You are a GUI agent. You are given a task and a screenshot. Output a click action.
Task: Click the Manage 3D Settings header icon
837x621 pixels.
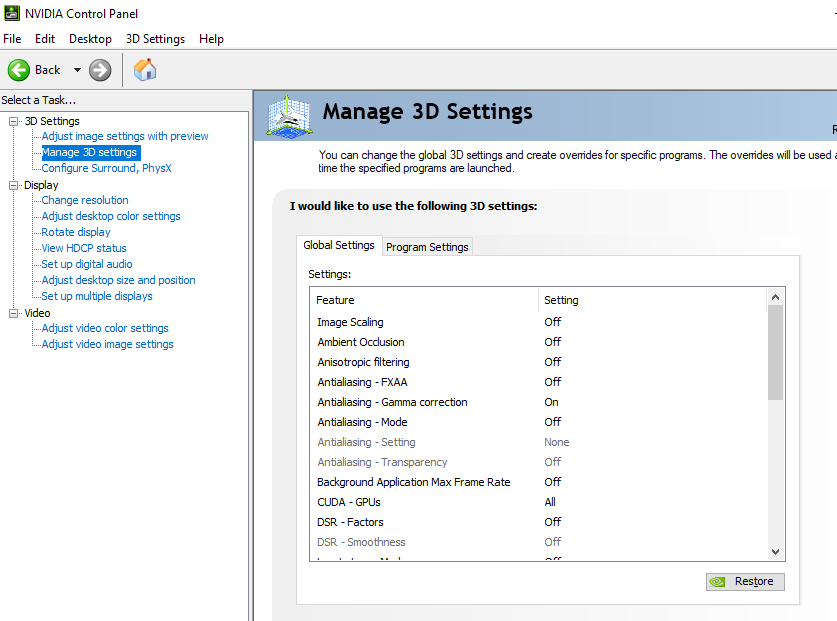289,116
